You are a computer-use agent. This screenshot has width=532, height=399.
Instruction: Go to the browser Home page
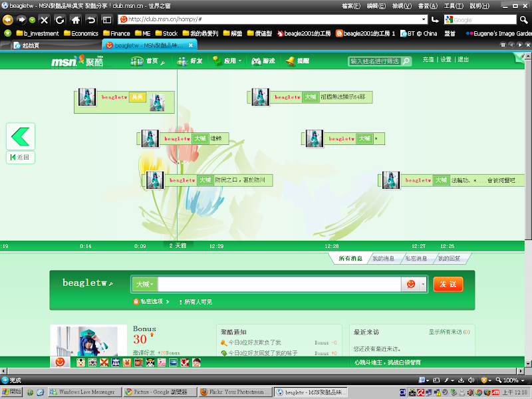tap(75, 20)
